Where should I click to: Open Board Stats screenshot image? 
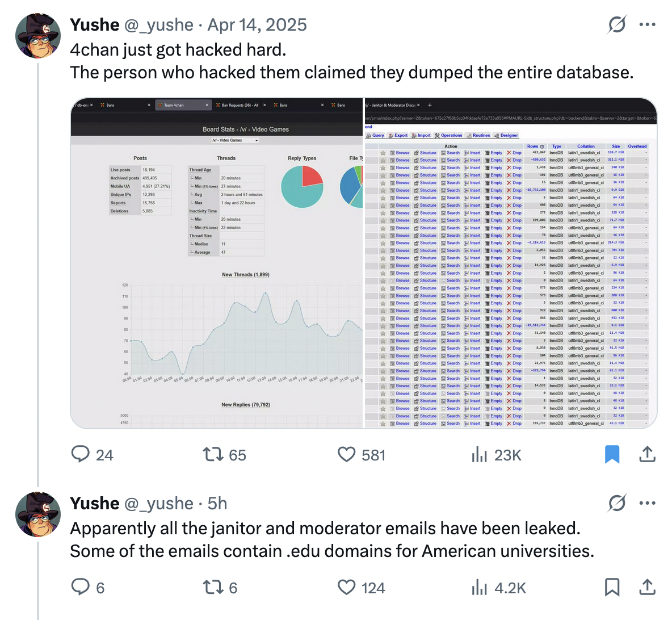216,263
